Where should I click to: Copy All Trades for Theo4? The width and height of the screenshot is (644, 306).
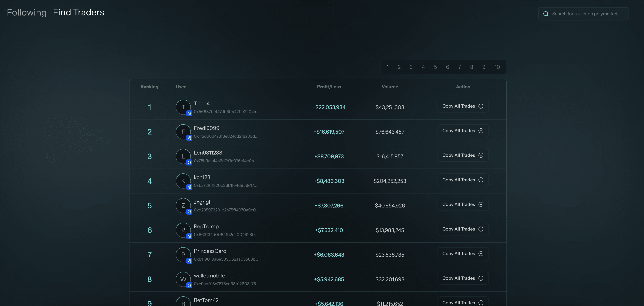point(463,106)
